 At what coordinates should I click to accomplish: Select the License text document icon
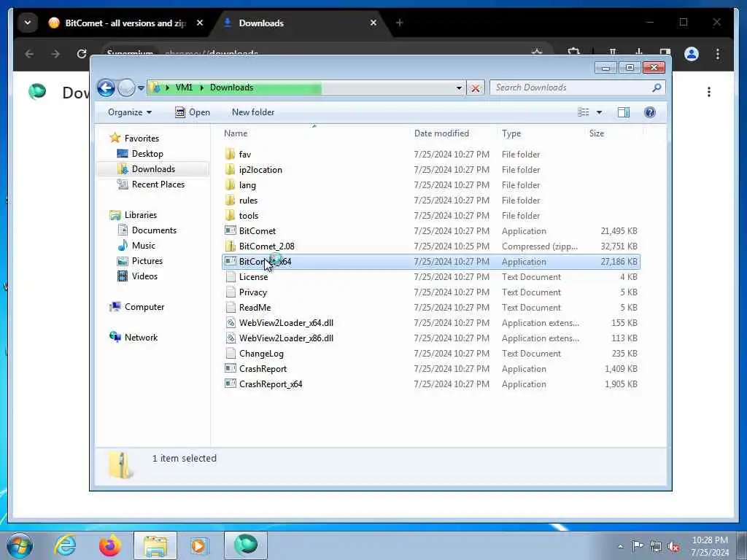(230, 276)
